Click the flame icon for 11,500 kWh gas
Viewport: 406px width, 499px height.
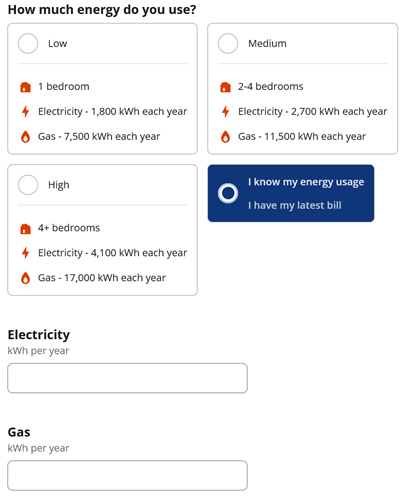pyautogui.click(x=225, y=137)
